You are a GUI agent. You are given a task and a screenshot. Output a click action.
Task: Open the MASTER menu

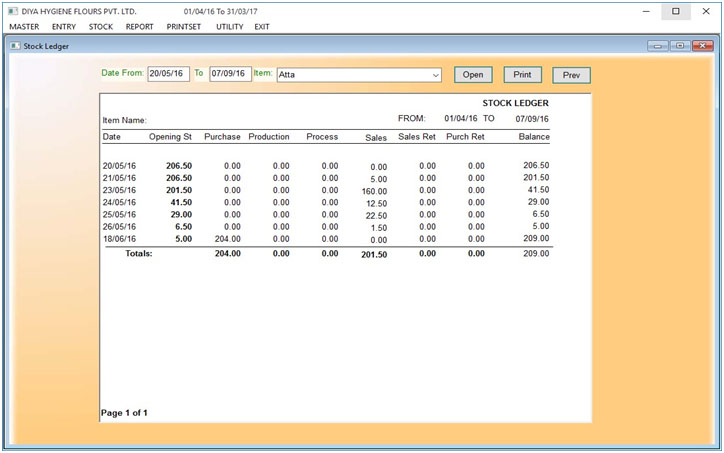point(24,26)
